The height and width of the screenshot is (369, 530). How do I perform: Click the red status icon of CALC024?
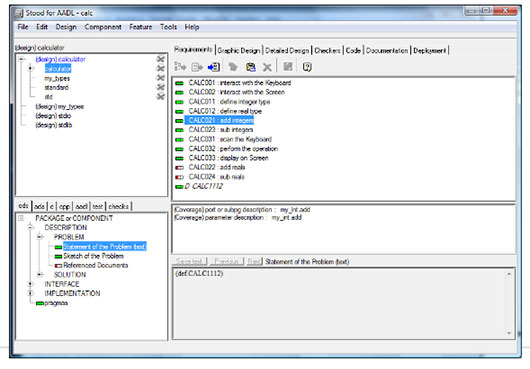click(179, 177)
